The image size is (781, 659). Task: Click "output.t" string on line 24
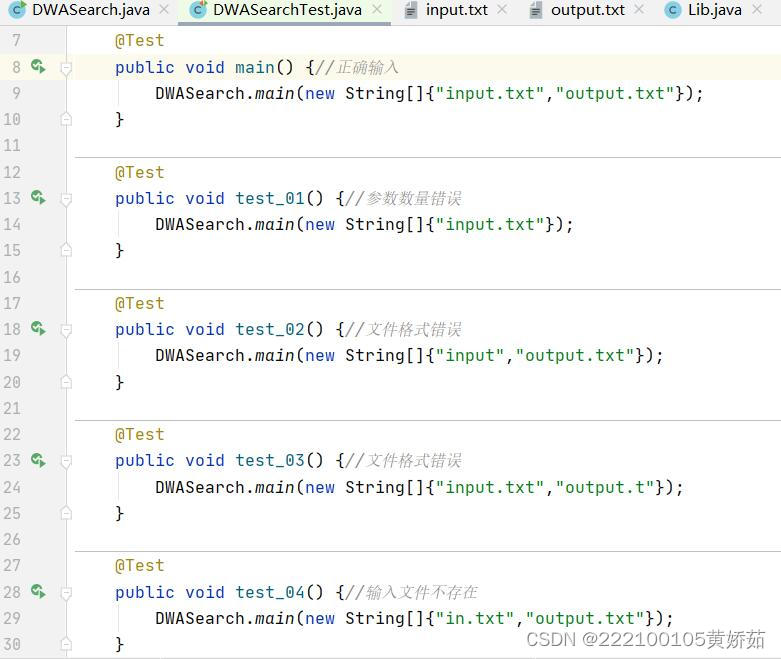pos(605,487)
